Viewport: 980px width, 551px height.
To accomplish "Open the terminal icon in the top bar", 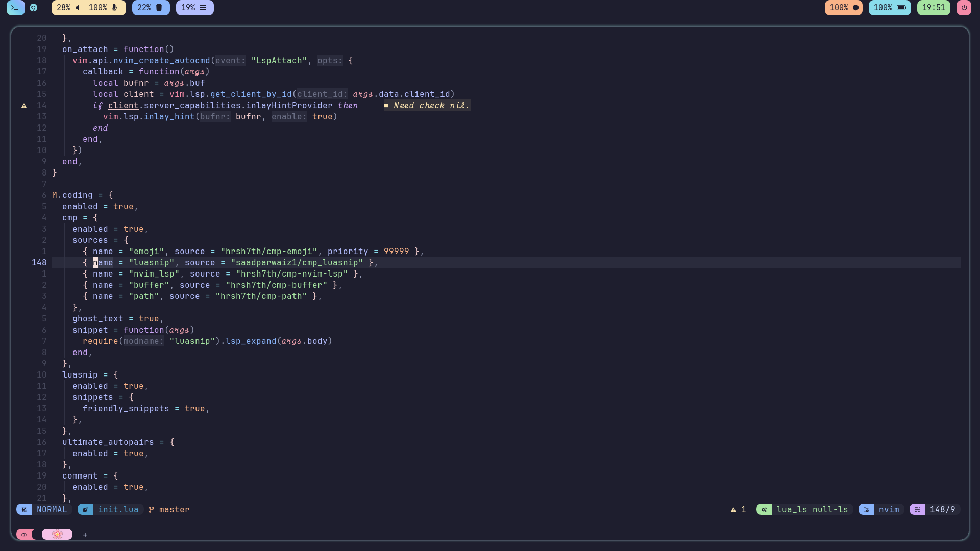I will click(x=15, y=8).
